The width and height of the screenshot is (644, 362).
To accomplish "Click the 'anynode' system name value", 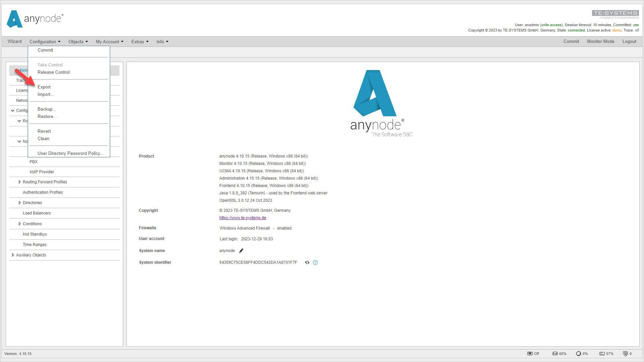I will pos(227,251).
